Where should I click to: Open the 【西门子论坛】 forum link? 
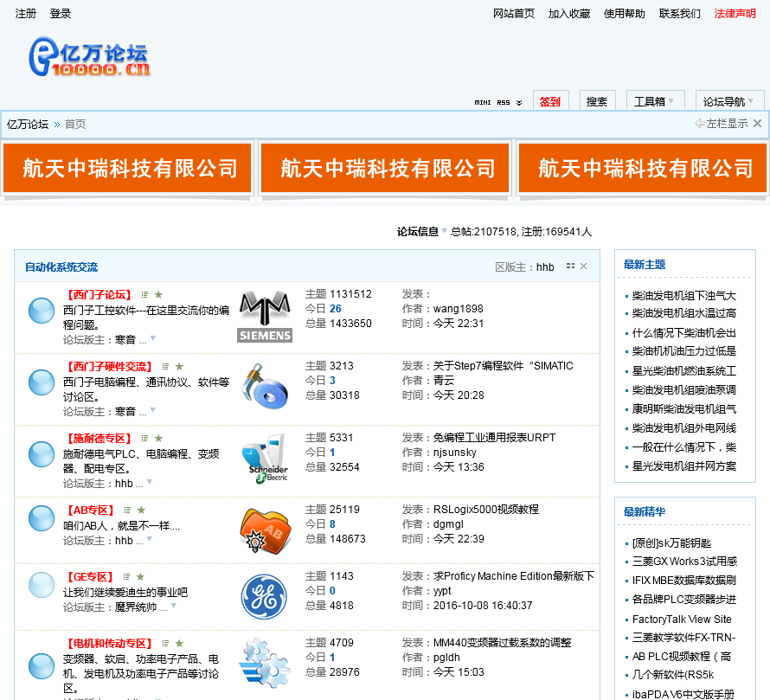(99, 295)
